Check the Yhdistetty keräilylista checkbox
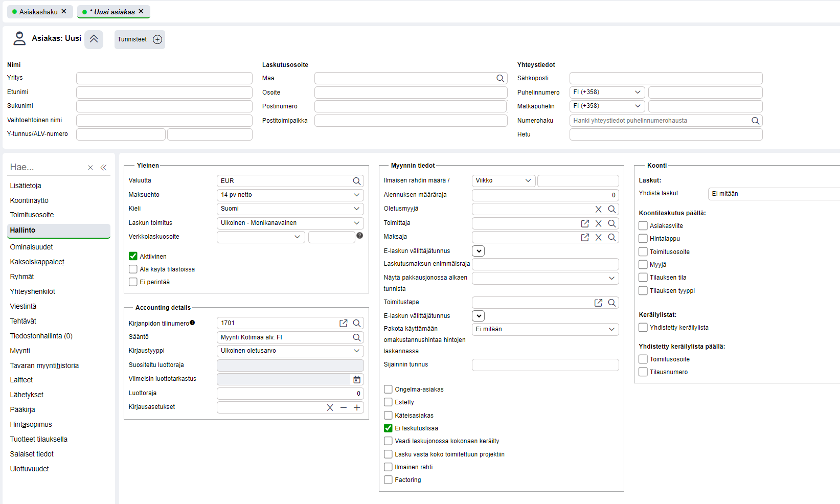 pos(643,327)
